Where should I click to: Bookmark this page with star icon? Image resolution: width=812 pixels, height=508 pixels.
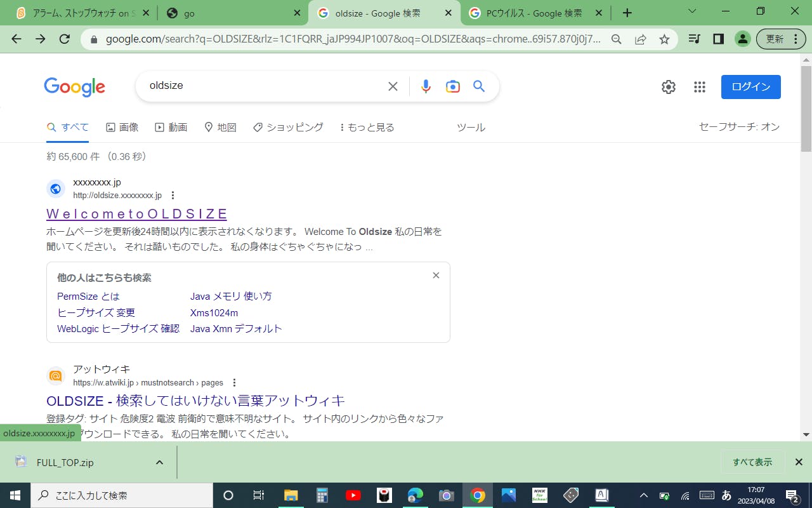(664, 39)
